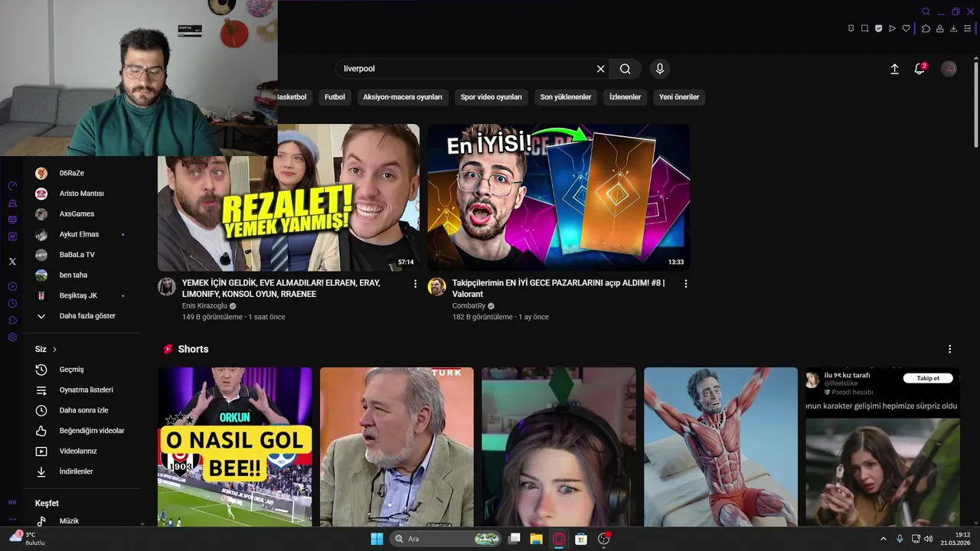Clear the liverpool search text with X

tap(600, 69)
